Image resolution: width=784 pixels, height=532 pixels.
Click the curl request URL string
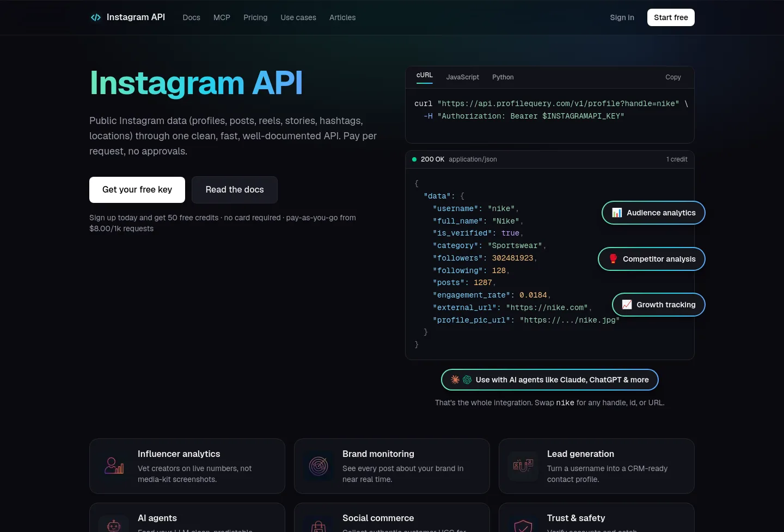(x=558, y=103)
